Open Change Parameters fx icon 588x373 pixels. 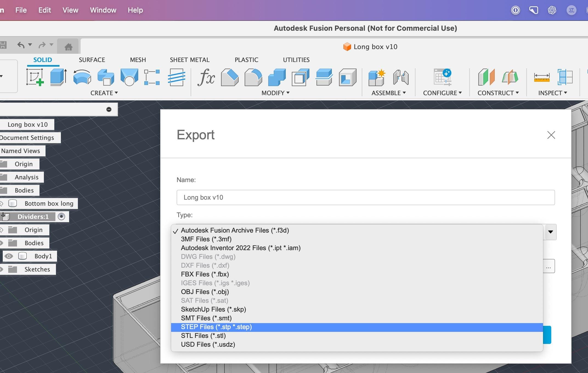[206, 77]
